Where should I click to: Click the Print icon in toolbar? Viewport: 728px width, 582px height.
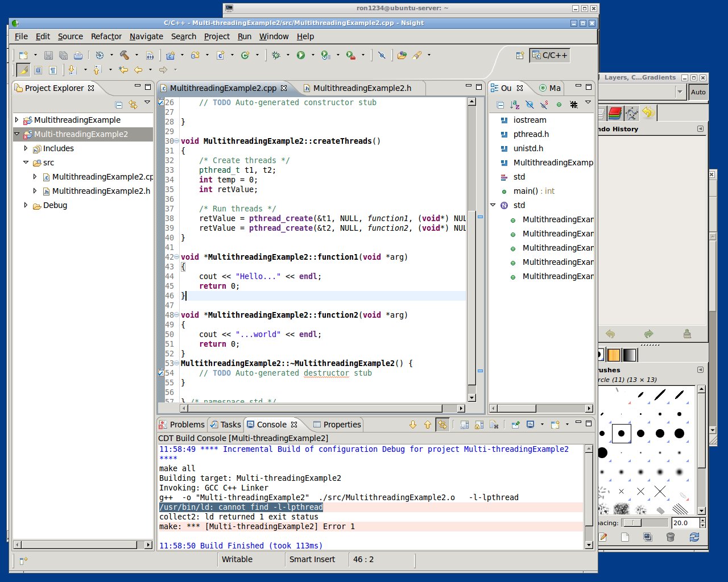[x=78, y=55]
